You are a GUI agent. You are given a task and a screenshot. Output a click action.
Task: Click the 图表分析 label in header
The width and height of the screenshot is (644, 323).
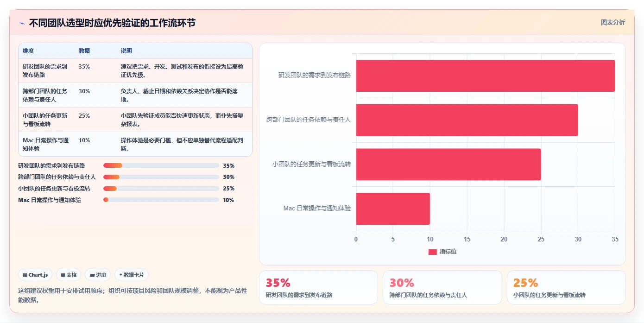pos(612,22)
